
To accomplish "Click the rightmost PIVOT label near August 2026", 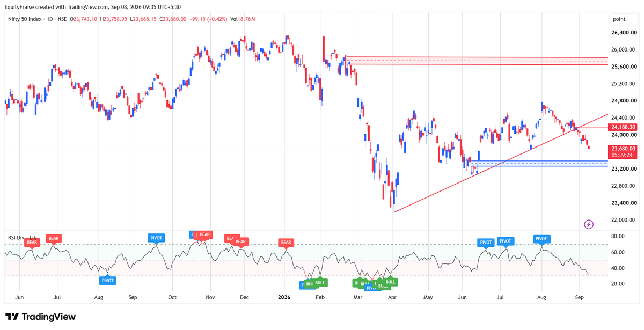I will coord(541,239).
